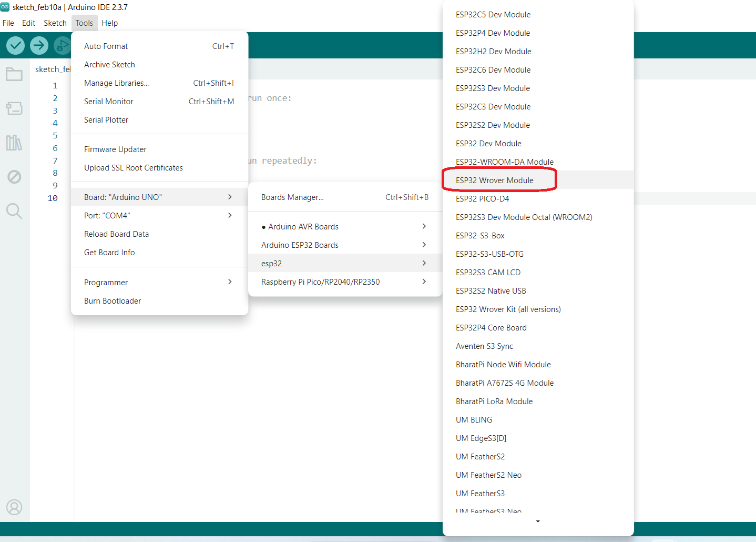Select ESP32C6 Dev Module board

pyautogui.click(x=538, y=70)
